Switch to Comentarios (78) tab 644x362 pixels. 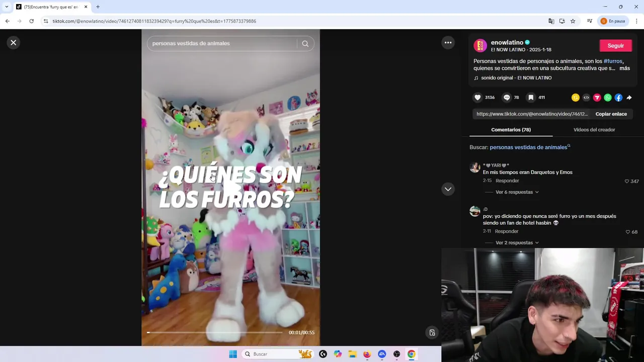(511, 130)
